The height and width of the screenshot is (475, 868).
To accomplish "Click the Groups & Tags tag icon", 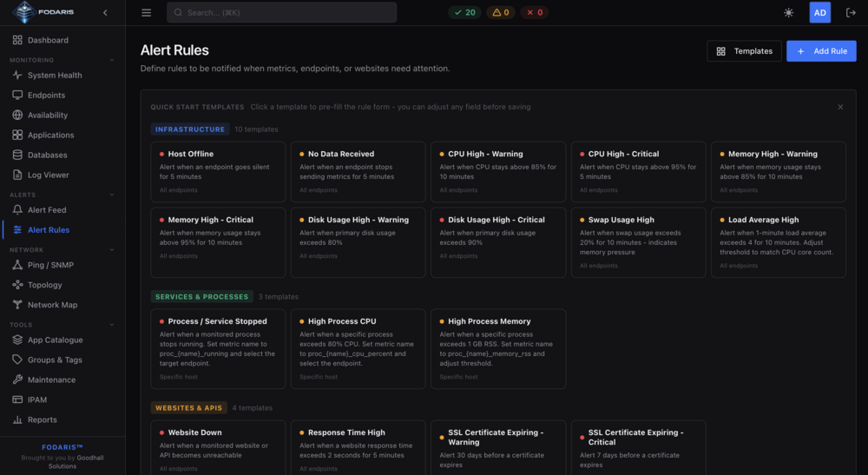I will [17, 360].
